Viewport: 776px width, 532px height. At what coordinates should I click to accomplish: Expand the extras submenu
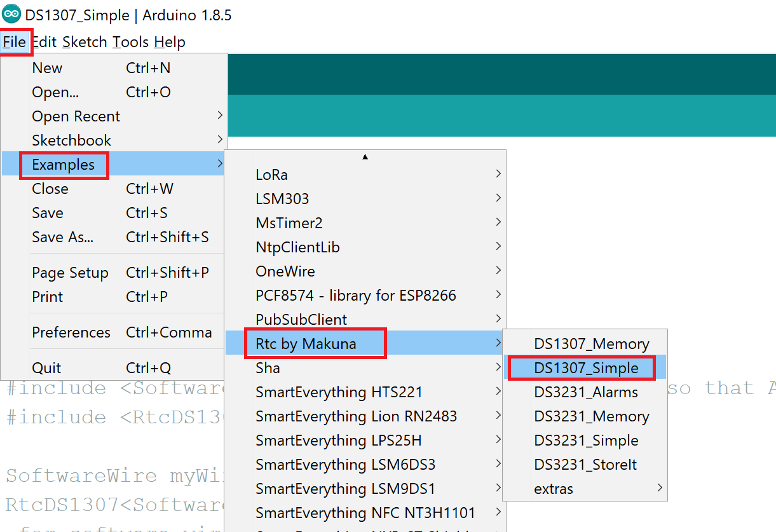(585, 489)
